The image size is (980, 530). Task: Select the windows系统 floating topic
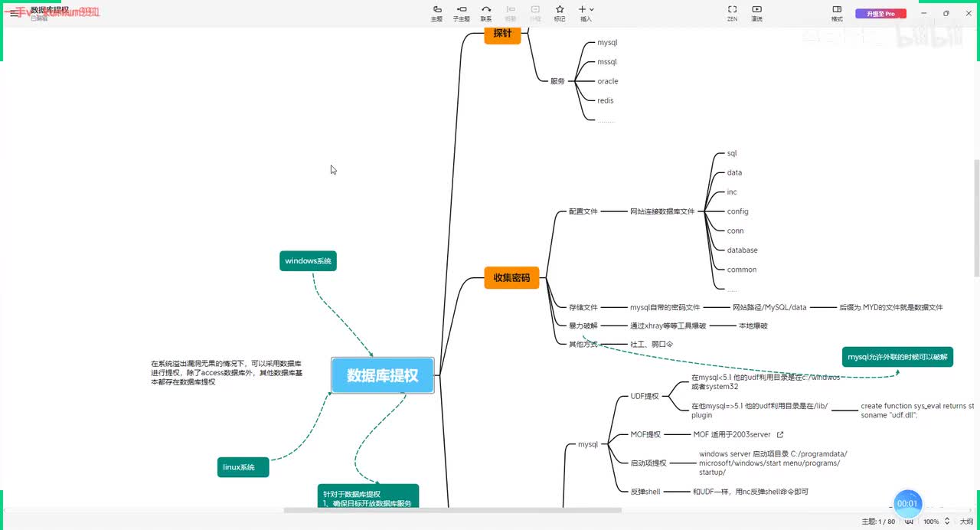[308, 261]
